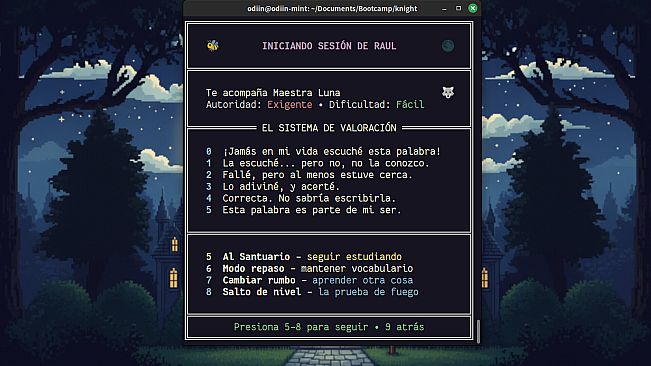The height and width of the screenshot is (366, 651).
Task: Click rating 5 'Esta palabra es parte' line
Action: [x=303, y=210]
